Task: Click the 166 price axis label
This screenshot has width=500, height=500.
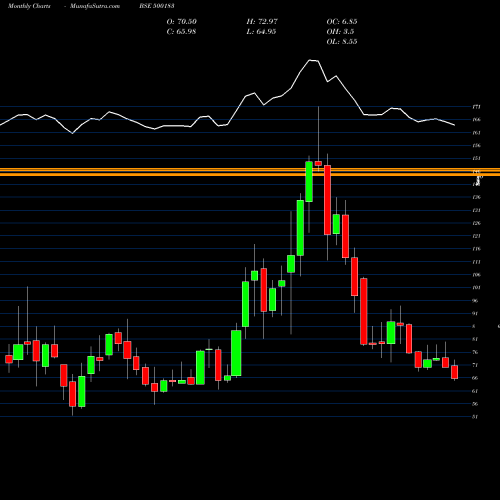Action: coord(476,120)
